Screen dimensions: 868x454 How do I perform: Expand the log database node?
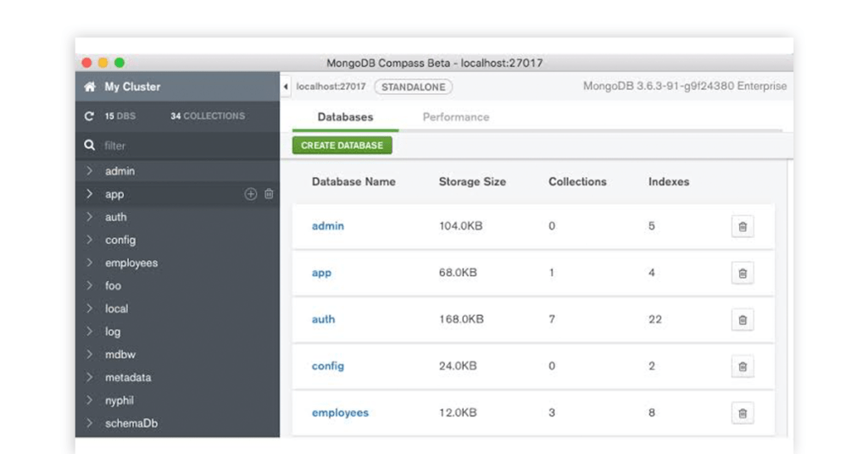(90, 331)
